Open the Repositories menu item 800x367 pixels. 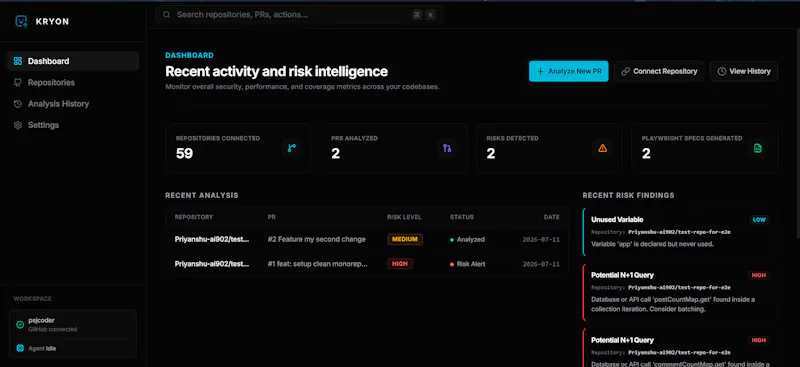click(73, 83)
